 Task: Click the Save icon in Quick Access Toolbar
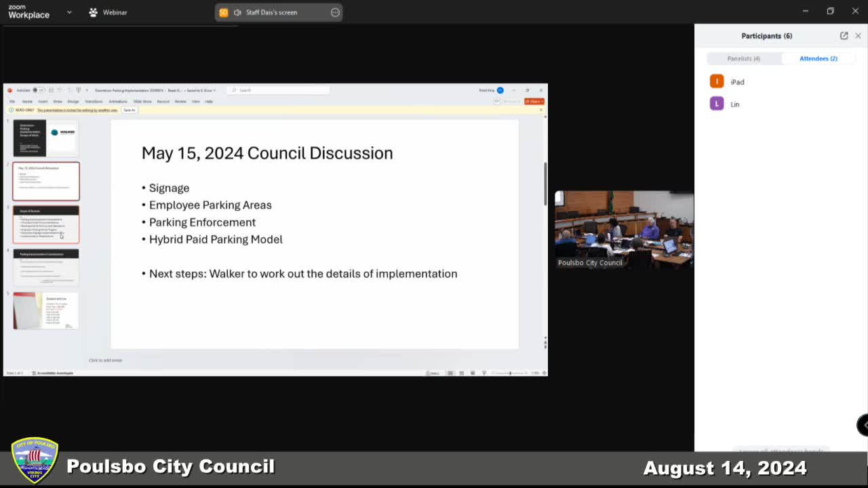click(52, 89)
